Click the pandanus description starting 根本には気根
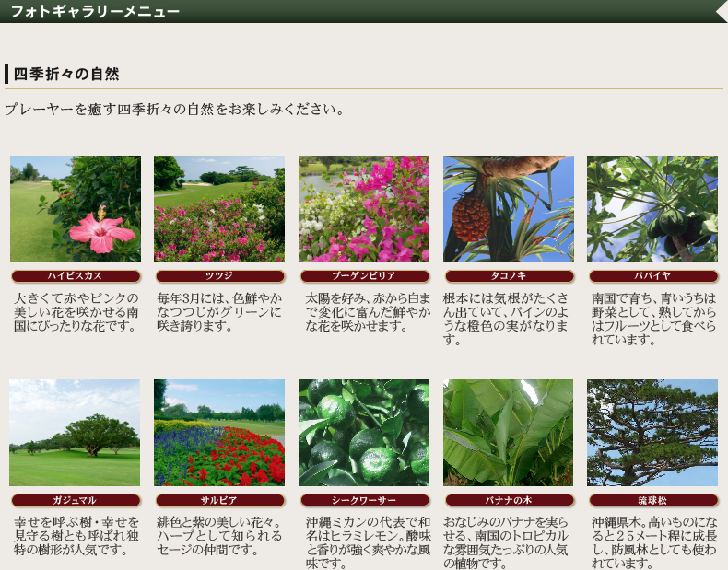The width and height of the screenshot is (728, 570). click(x=506, y=319)
